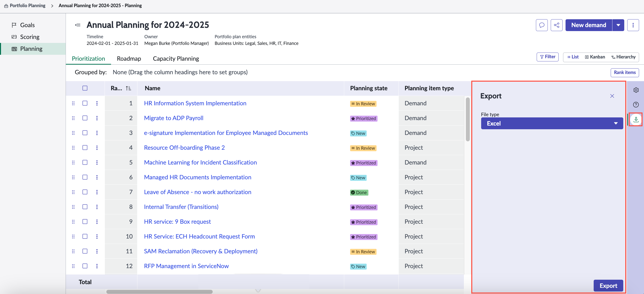Click the settings gear icon in sidebar
This screenshot has height=294, width=644.
[636, 90]
